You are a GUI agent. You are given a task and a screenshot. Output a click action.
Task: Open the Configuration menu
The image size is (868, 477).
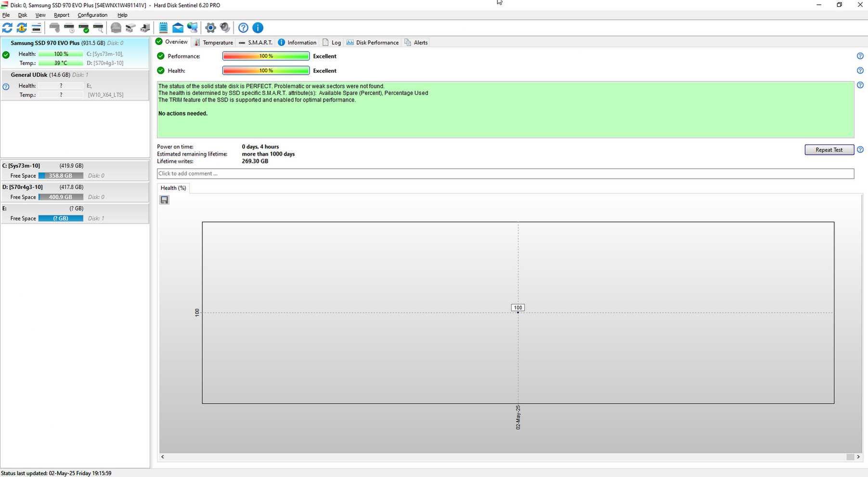click(92, 15)
